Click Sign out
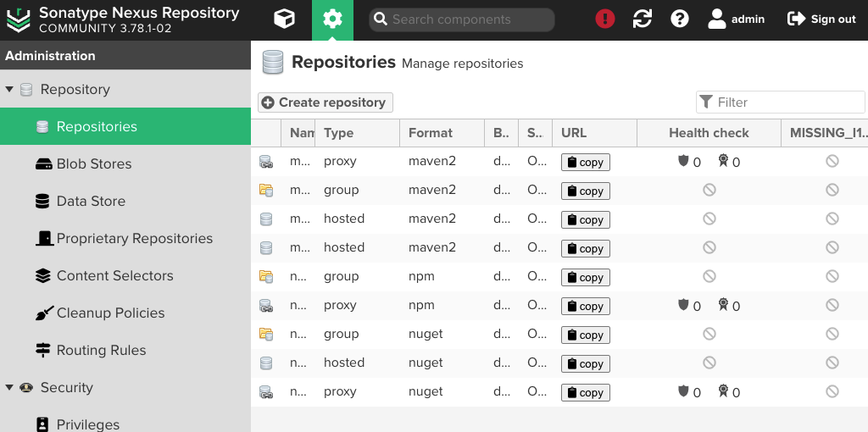868x432 pixels. point(821,19)
